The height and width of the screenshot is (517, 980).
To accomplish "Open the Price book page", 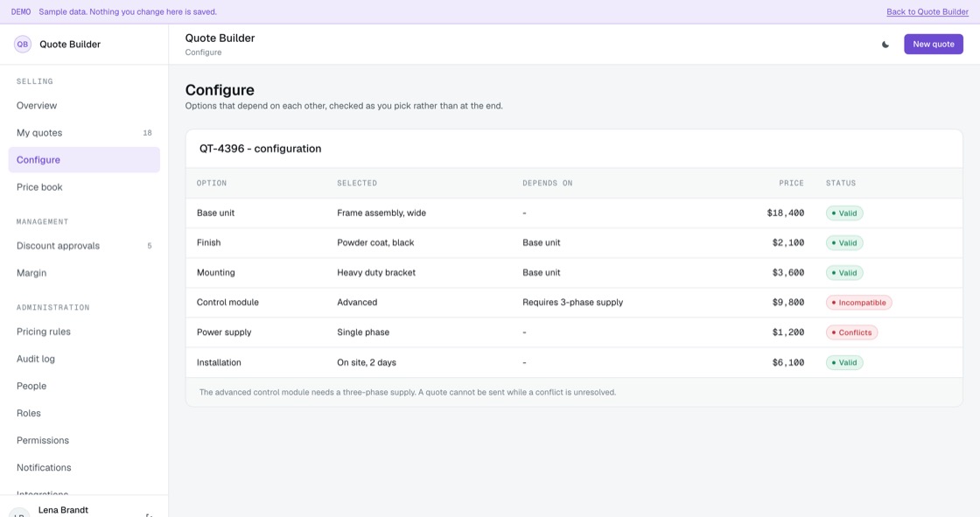I will coord(84,187).
